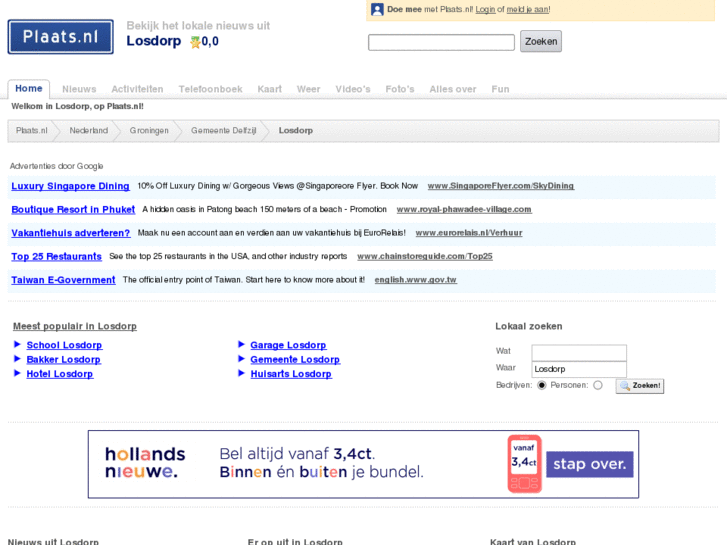Click the blue arrow beside Bakker Losdorp
This screenshot has width=727, height=545.
click(17, 359)
